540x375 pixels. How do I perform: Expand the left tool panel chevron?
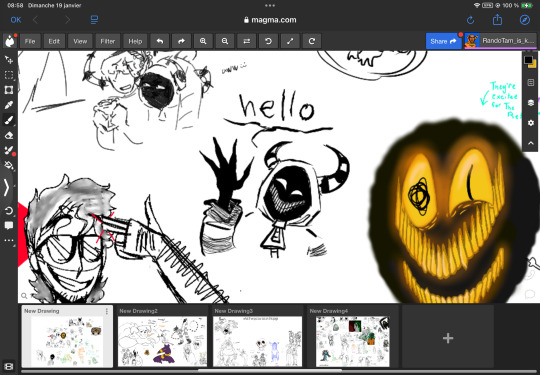pos(7,188)
